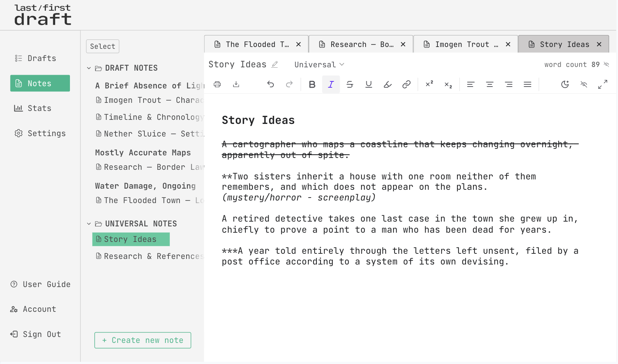Open the Universal category dropdown
This screenshot has height=364, width=618.
point(319,64)
